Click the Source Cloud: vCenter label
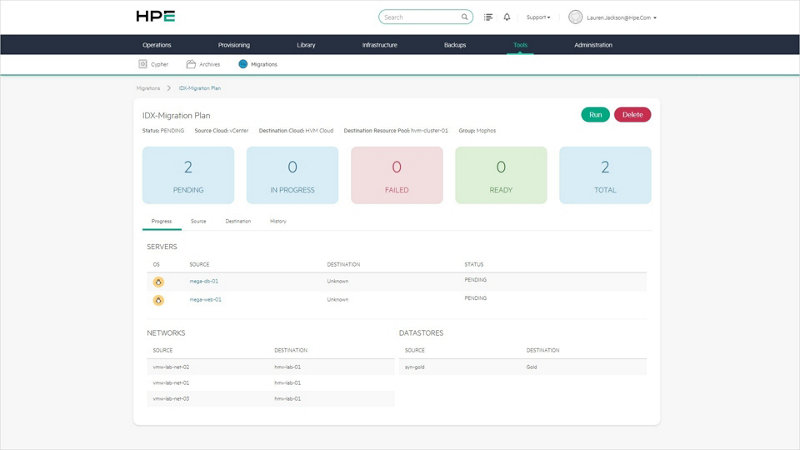The image size is (800, 450). coord(221,131)
